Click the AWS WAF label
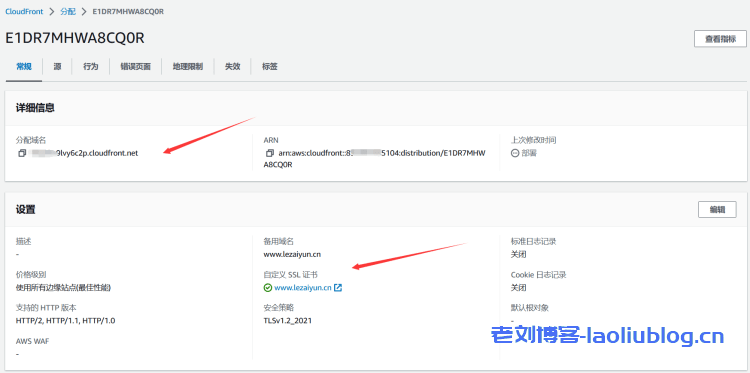The image size is (750, 373). tap(33, 341)
